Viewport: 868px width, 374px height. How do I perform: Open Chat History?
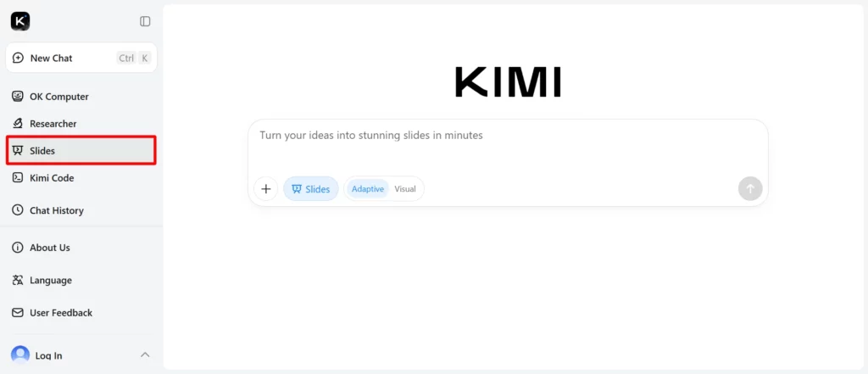coord(81,210)
